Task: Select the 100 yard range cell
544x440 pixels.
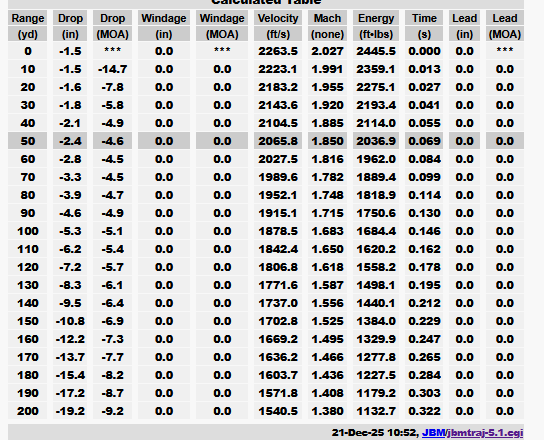Action: [27, 231]
